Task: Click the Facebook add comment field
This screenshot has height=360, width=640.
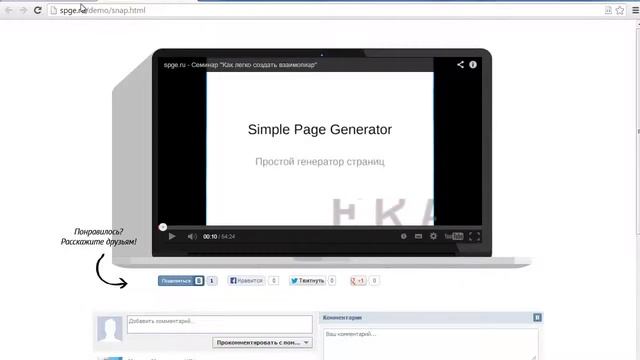Action: tap(220, 324)
